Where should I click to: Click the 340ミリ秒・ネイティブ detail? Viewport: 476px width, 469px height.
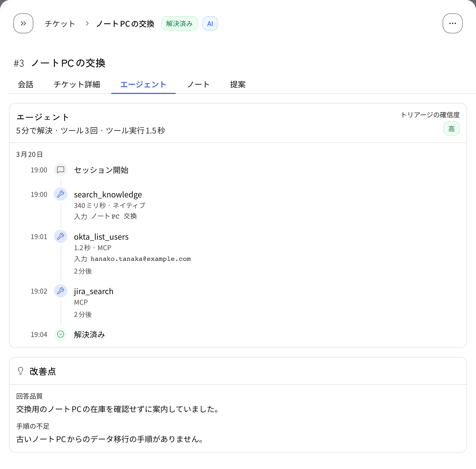click(x=110, y=205)
